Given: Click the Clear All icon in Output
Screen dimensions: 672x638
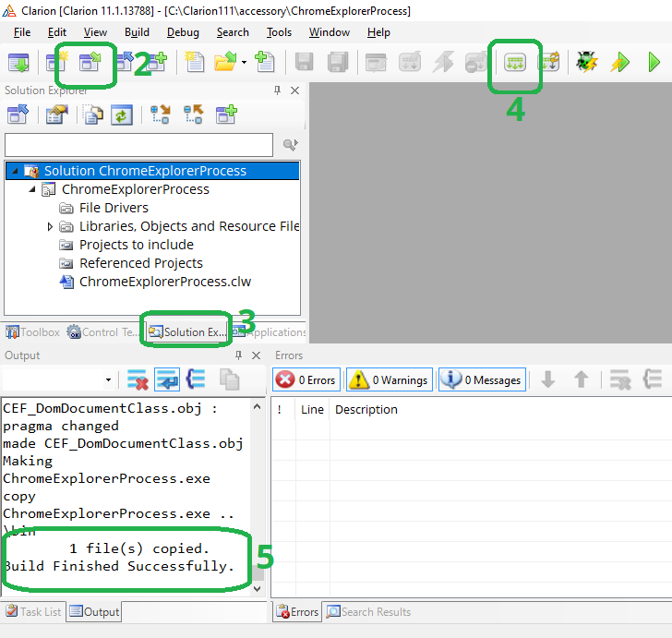Looking at the screenshot, I should pos(138,379).
